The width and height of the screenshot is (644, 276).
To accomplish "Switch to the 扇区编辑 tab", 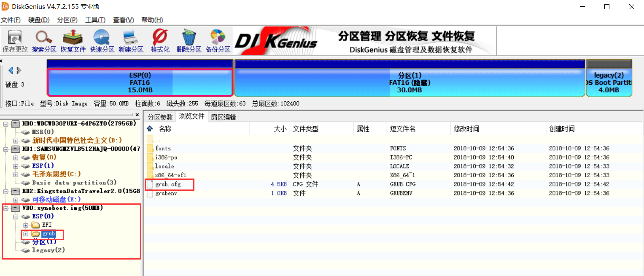I will (x=224, y=117).
